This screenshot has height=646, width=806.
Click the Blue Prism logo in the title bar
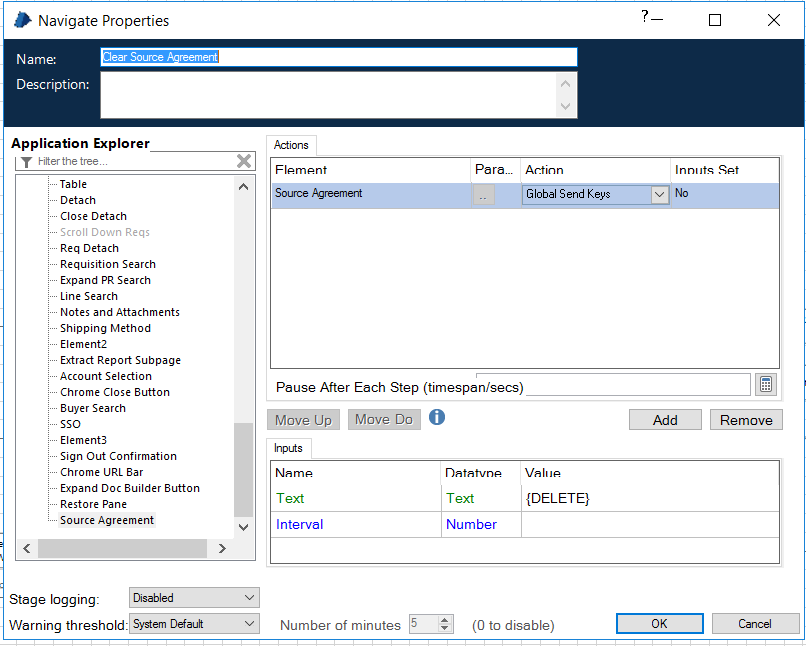pyautogui.click(x=22, y=19)
